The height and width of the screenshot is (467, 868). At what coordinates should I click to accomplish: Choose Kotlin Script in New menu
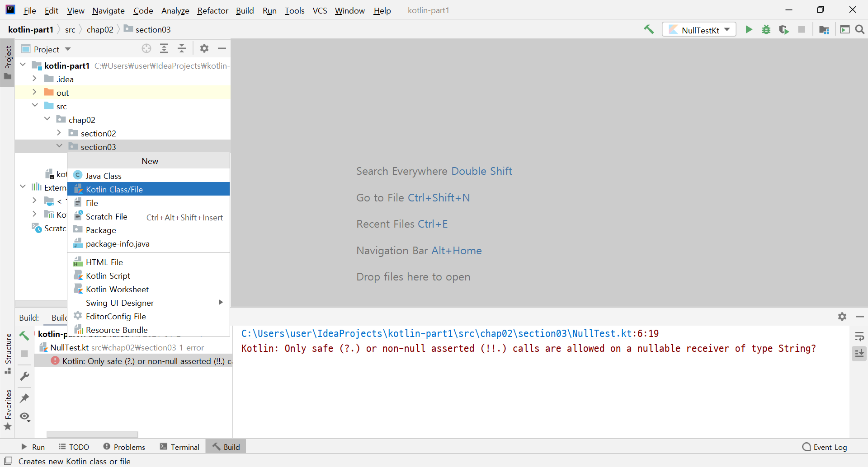tap(148, 276)
